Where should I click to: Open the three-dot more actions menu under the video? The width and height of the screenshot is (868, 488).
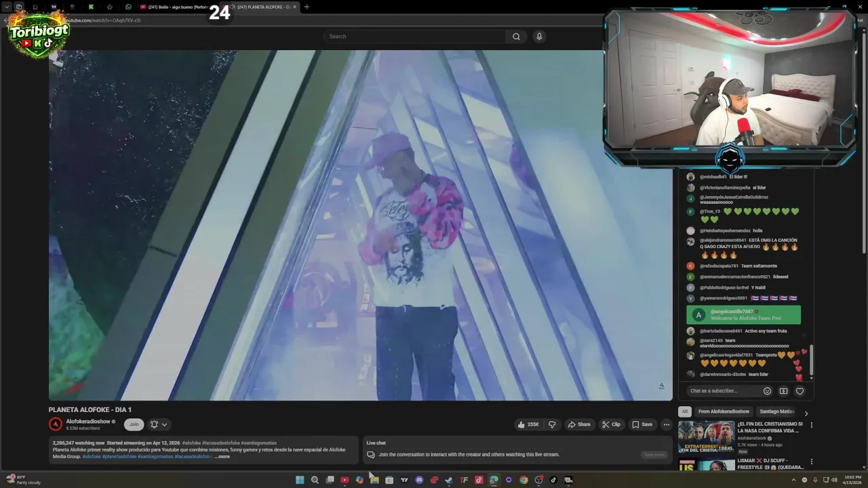coord(667,424)
